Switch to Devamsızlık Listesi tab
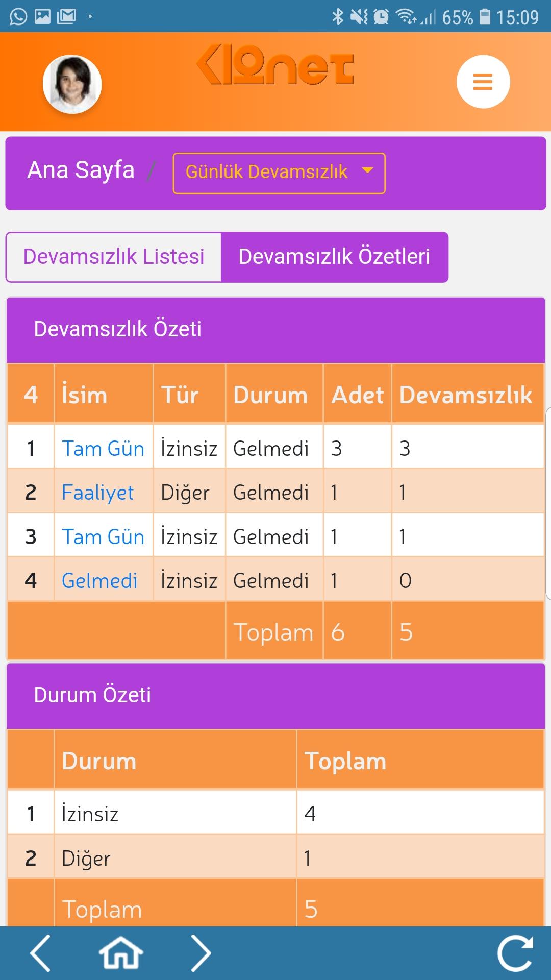Screen dimensions: 551x980 point(114,257)
